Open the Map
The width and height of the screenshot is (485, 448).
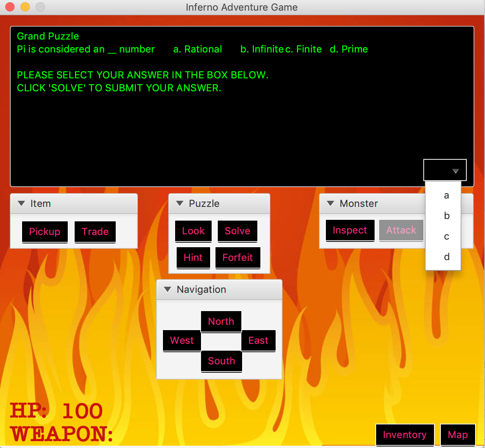point(458,435)
